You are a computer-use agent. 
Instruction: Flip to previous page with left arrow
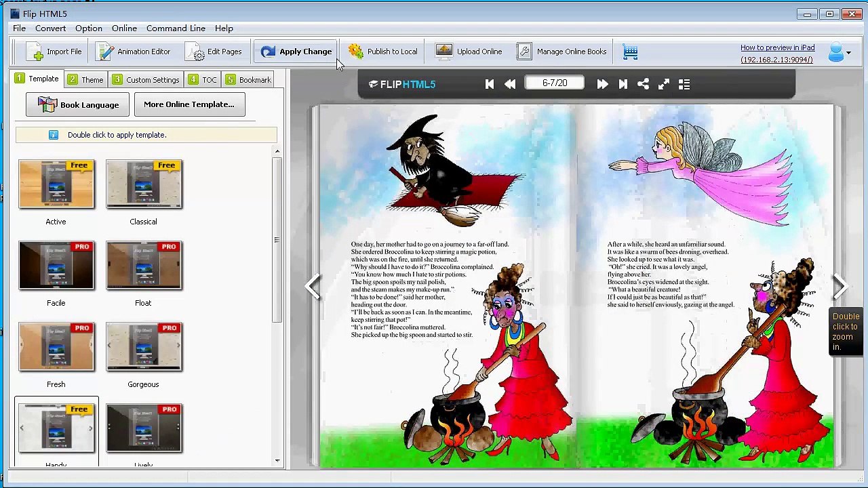313,287
